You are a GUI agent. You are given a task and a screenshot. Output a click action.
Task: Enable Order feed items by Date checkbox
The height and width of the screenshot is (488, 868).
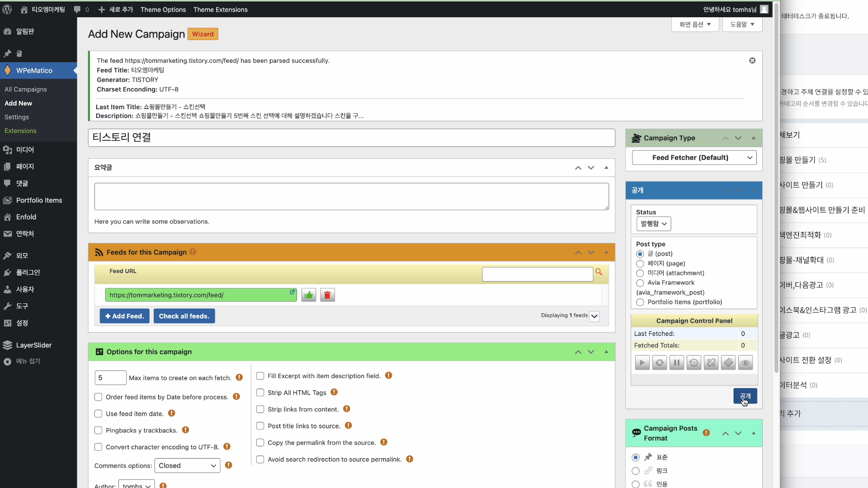[x=98, y=397]
